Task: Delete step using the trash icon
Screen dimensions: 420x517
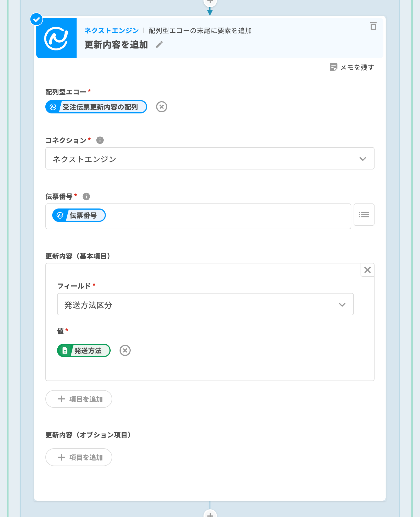Action: point(373,26)
